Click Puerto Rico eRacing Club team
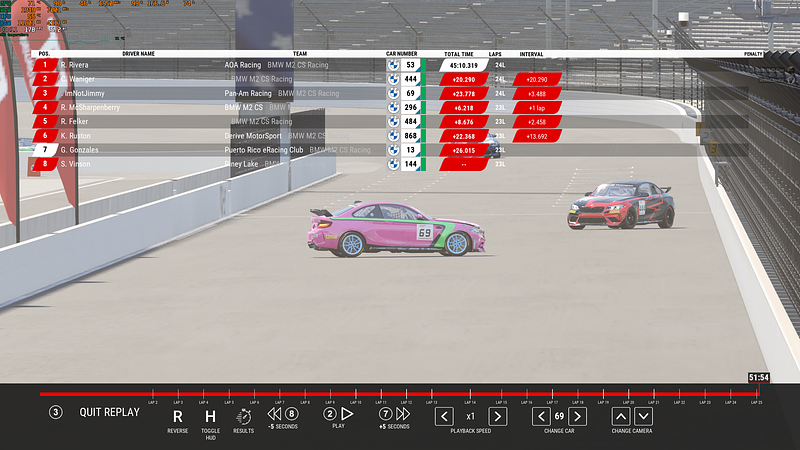Image resolution: width=800 pixels, height=450 pixels. [264, 150]
